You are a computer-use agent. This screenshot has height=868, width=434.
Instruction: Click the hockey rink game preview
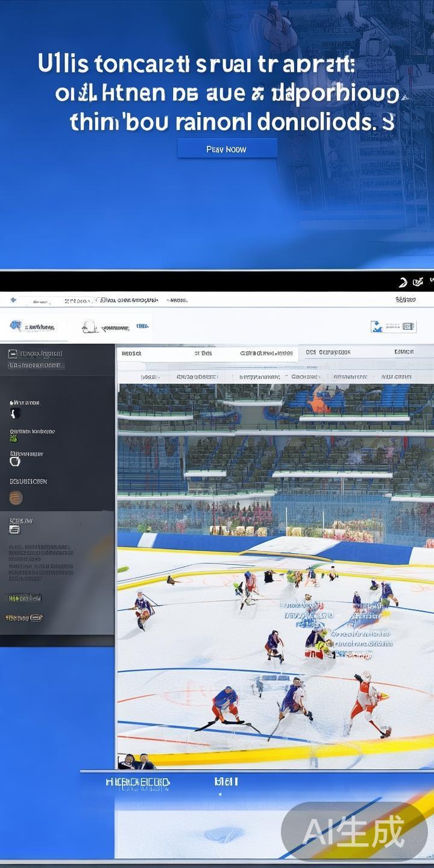pyautogui.click(x=275, y=603)
